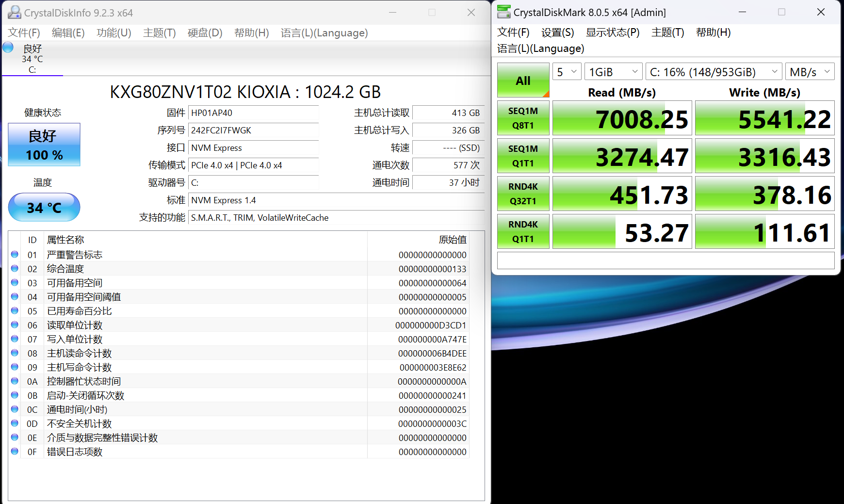Select the C: drive tab showing 良好 34 °C
Screen dimensions: 844x504
pyautogui.click(x=32, y=59)
